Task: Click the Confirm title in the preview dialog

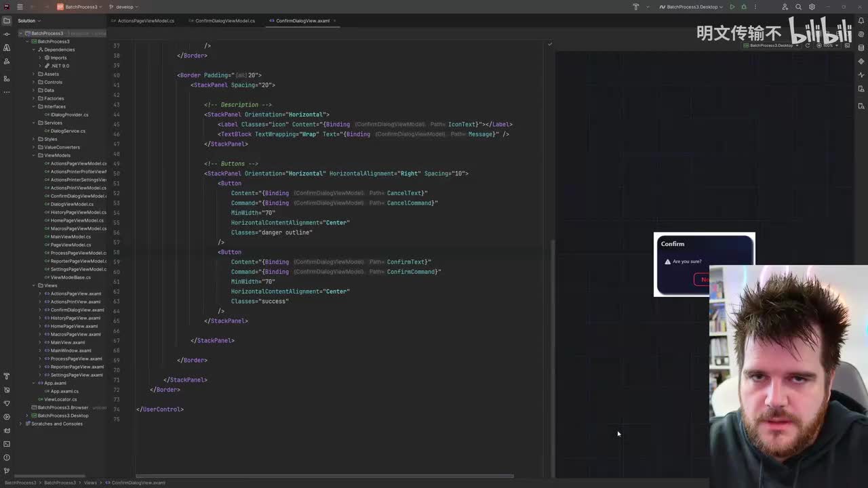Action: click(x=673, y=244)
